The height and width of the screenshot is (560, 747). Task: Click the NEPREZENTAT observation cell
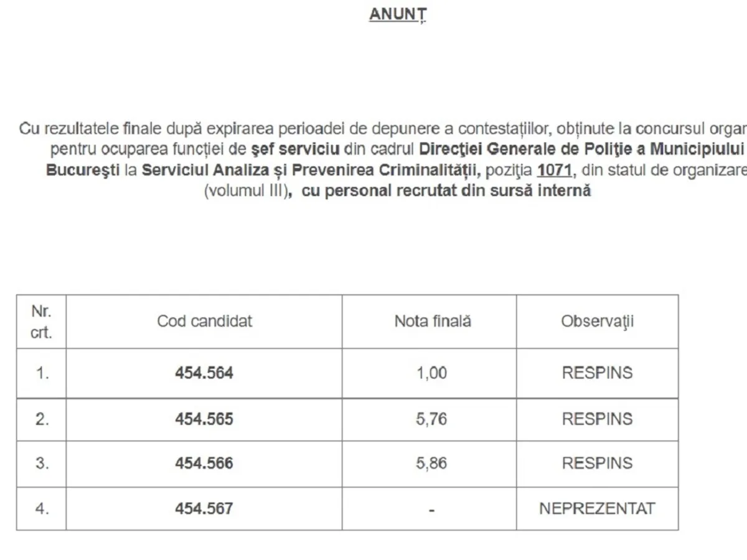(x=597, y=508)
